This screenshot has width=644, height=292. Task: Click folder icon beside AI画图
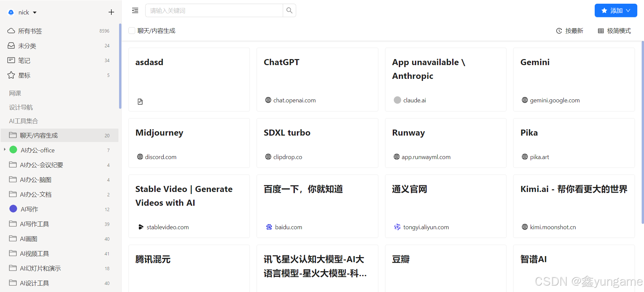[13, 238]
